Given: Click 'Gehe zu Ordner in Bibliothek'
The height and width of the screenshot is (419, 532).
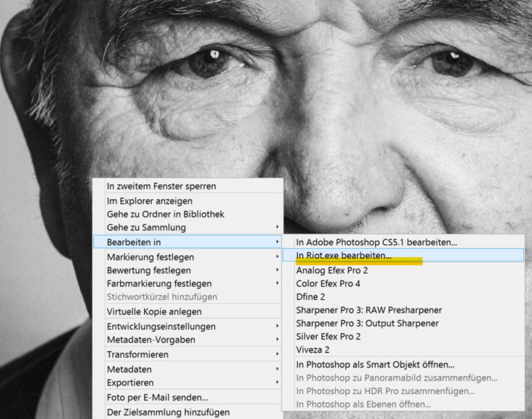Looking at the screenshot, I should (188, 215).
